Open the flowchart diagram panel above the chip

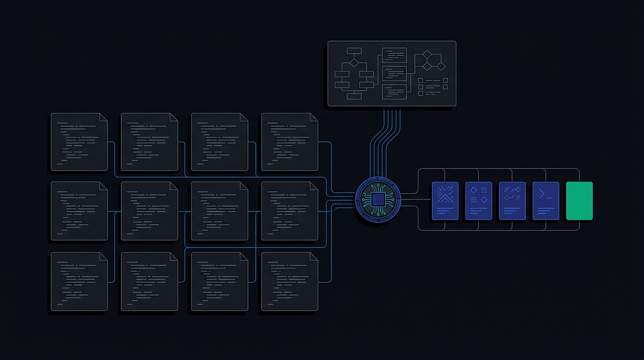pyautogui.click(x=392, y=74)
